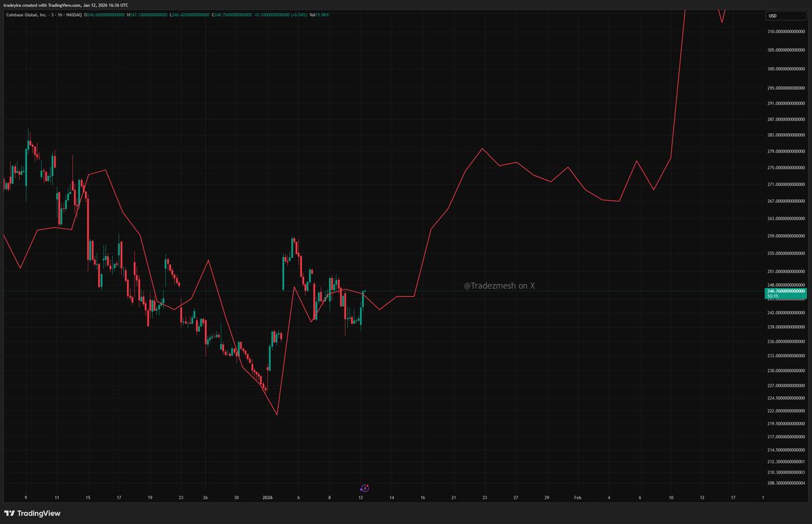Click the 263 price axis label
This screenshot has height=524, width=812.
786,218
